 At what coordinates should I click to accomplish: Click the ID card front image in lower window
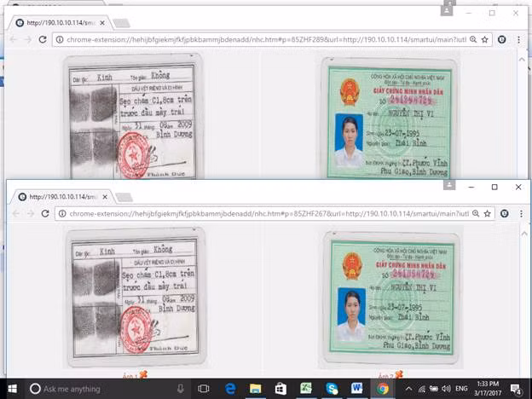[x=392, y=298]
